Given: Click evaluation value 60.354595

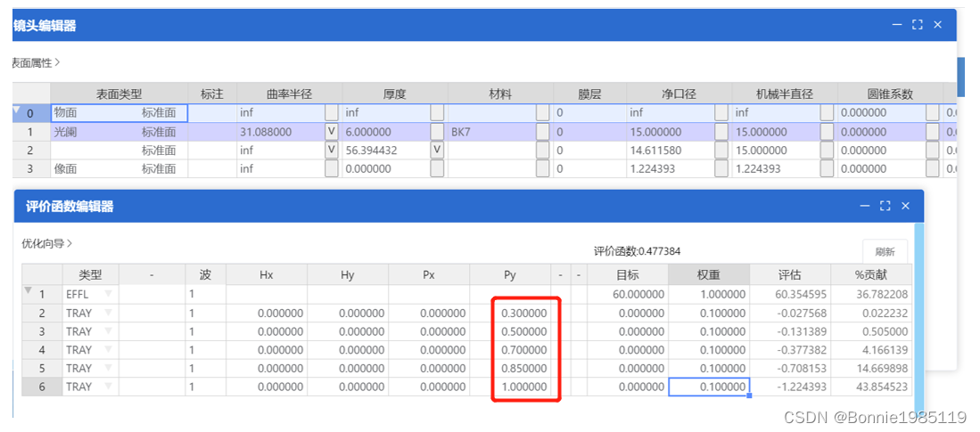Looking at the screenshot, I should pyautogui.click(x=790, y=294).
